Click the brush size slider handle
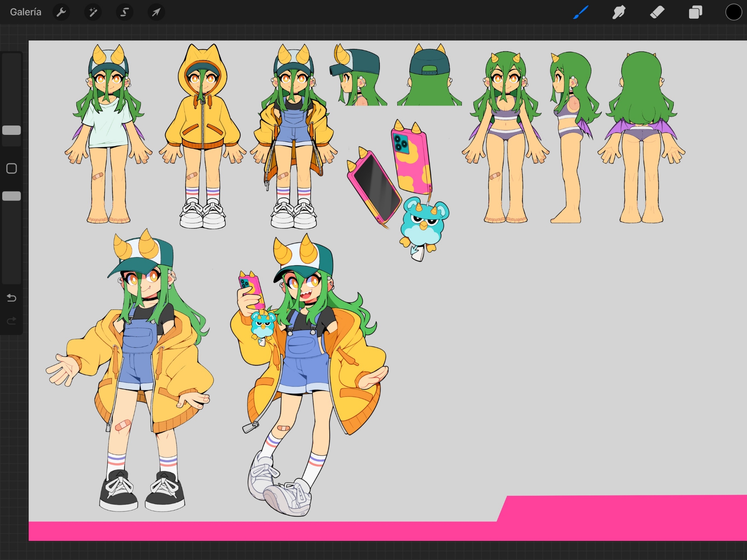747x560 pixels. (12, 130)
